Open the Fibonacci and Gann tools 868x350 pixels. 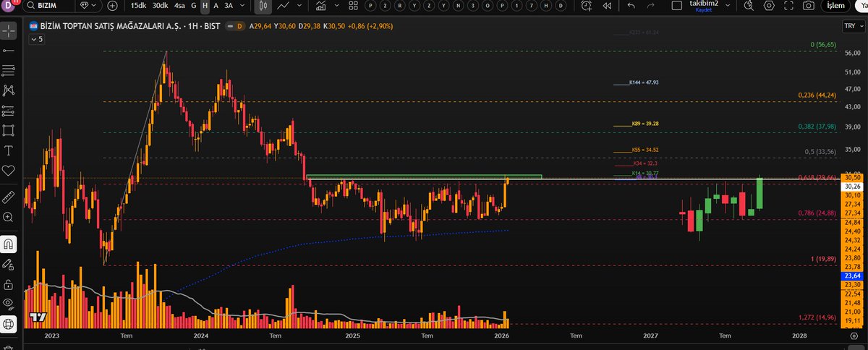pos(9,71)
